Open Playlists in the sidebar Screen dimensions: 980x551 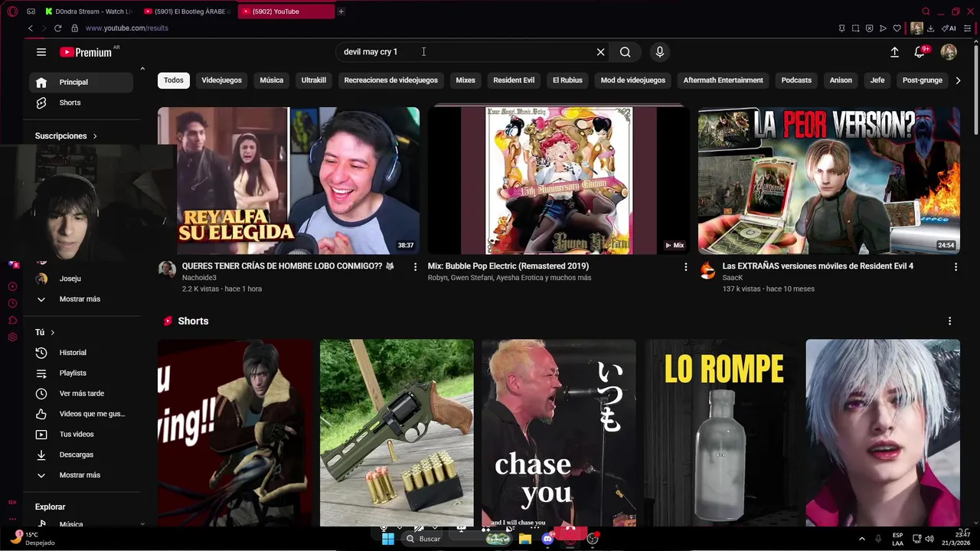81,373
